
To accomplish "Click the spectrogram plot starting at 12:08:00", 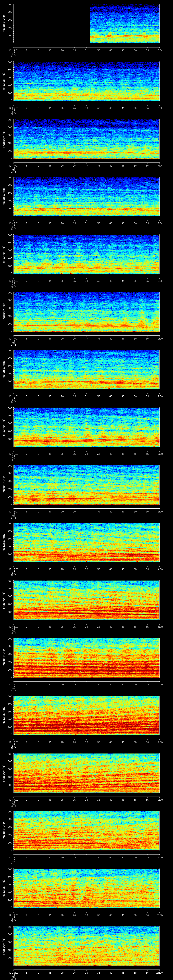I will coord(87,254).
